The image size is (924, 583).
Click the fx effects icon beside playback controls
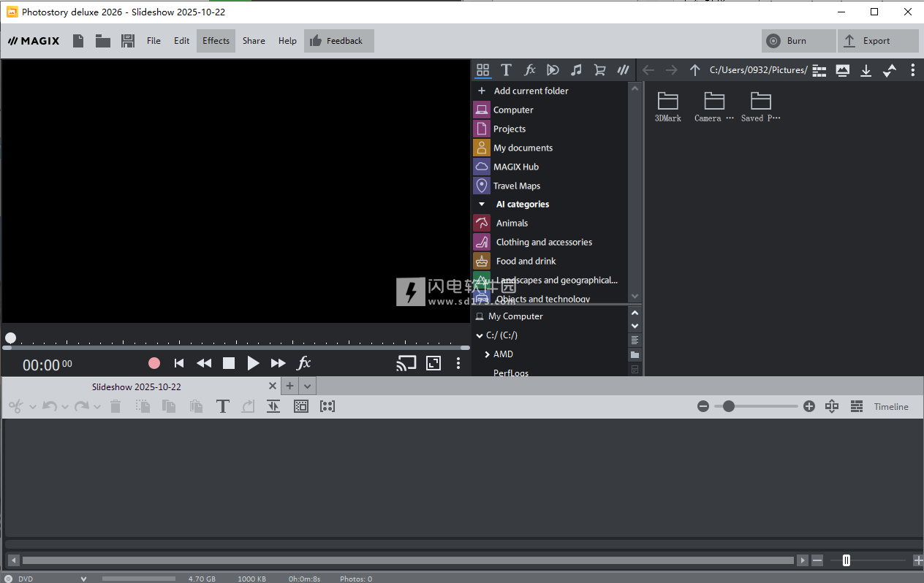coord(303,363)
